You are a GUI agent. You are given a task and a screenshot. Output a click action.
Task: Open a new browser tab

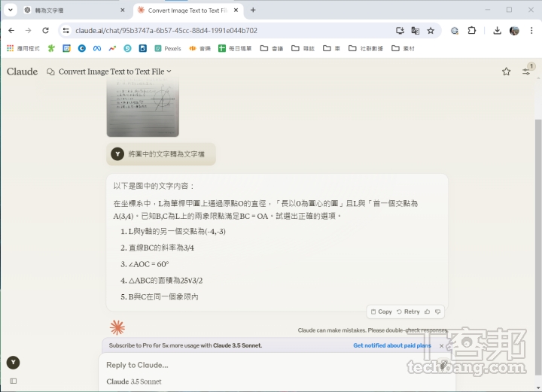tap(253, 11)
